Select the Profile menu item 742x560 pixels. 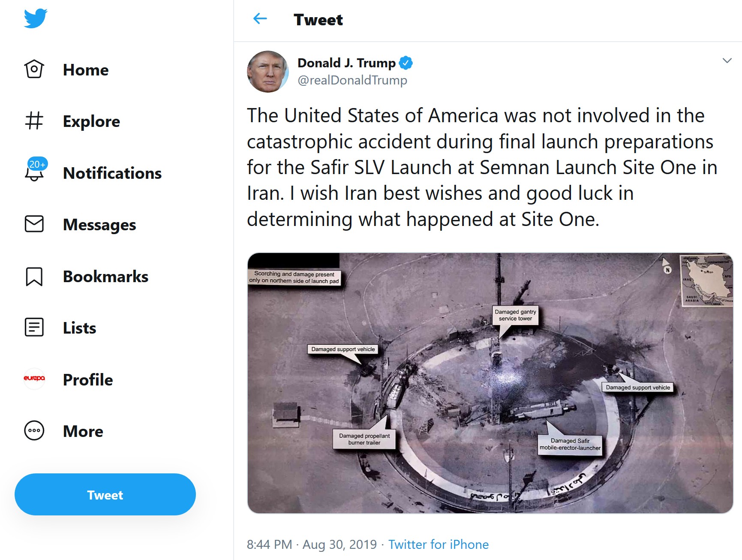[x=88, y=380]
